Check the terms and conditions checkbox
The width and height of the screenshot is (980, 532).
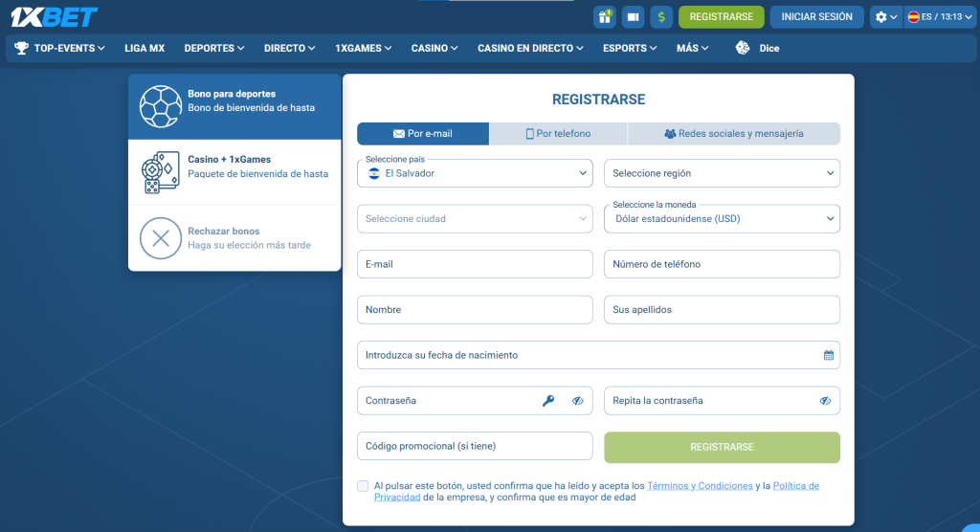pos(363,486)
